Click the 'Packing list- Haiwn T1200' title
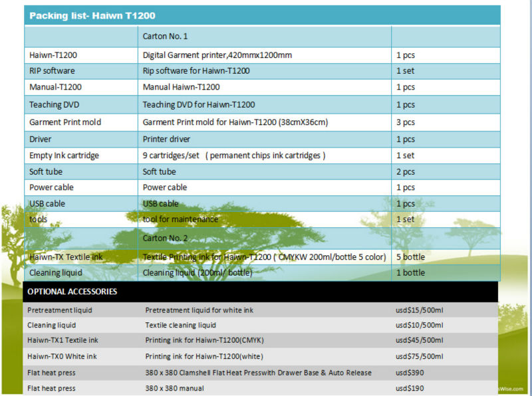532x396 pixels. [x=92, y=15]
